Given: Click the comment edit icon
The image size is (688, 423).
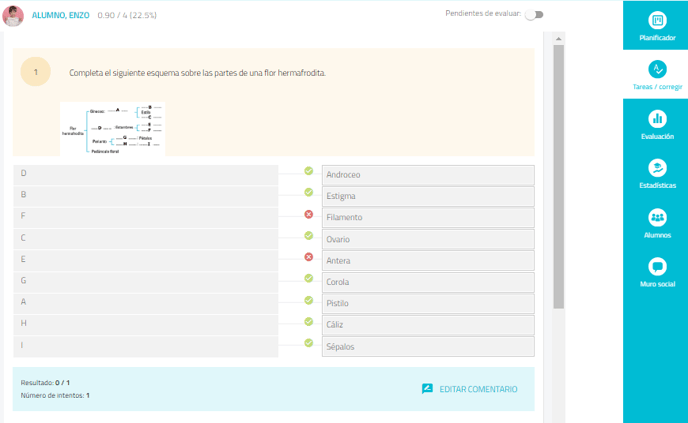Looking at the screenshot, I should (427, 389).
